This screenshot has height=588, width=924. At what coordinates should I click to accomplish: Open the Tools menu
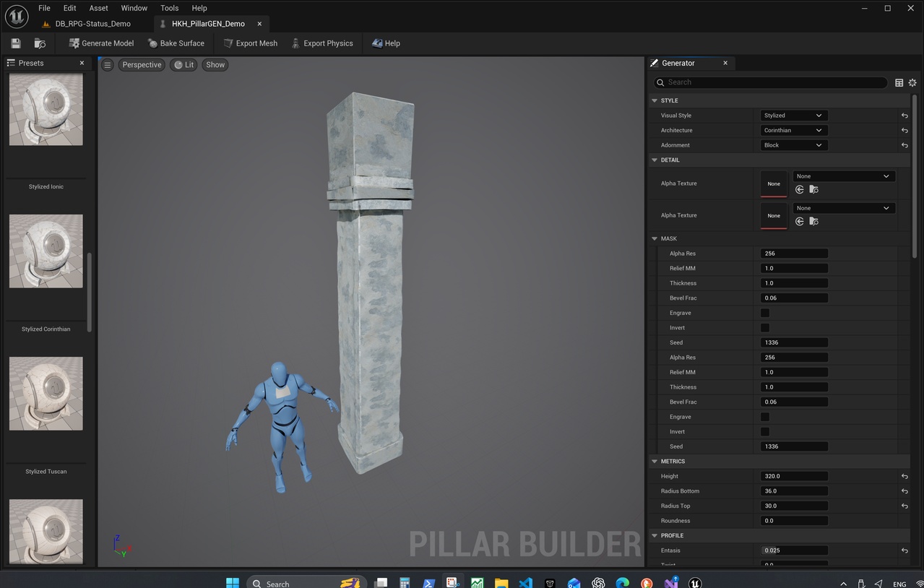pyautogui.click(x=169, y=8)
